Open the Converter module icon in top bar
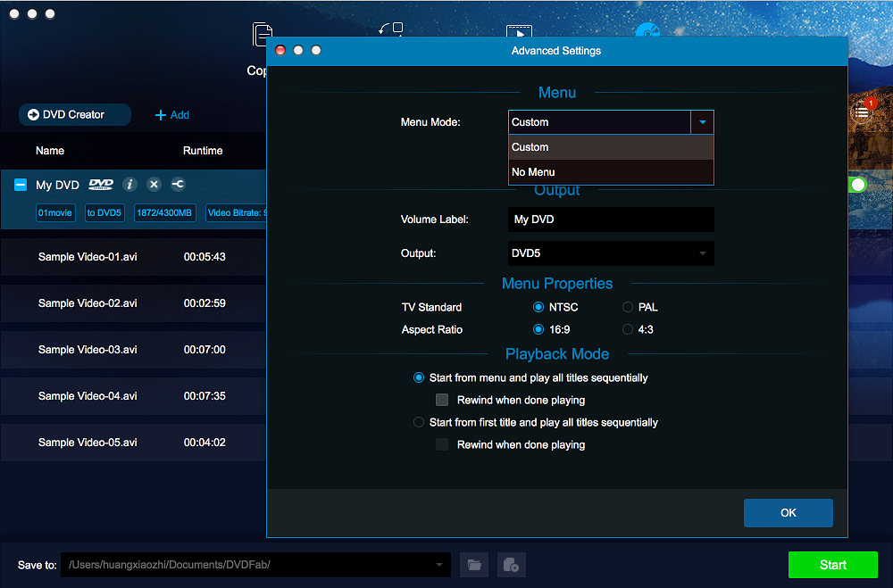This screenshot has height=588, width=893. [x=391, y=29]
